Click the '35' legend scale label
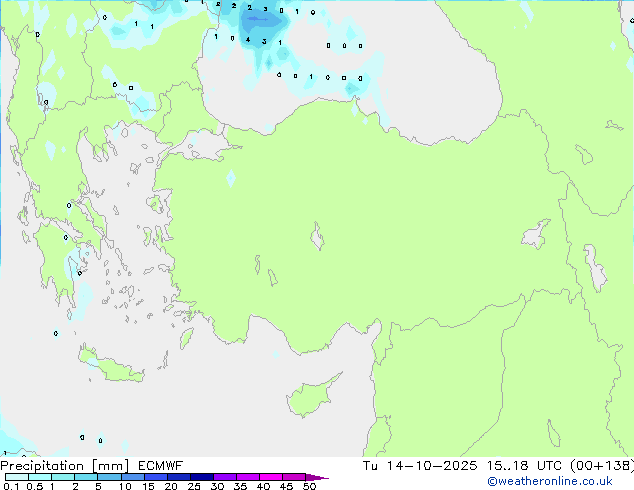The height and width of the screenshot is (490, 634). [x=240, y=486]
